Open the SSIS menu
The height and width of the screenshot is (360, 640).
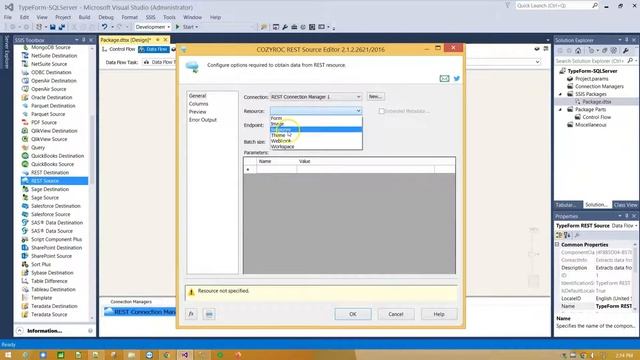[x=150, y=17]
